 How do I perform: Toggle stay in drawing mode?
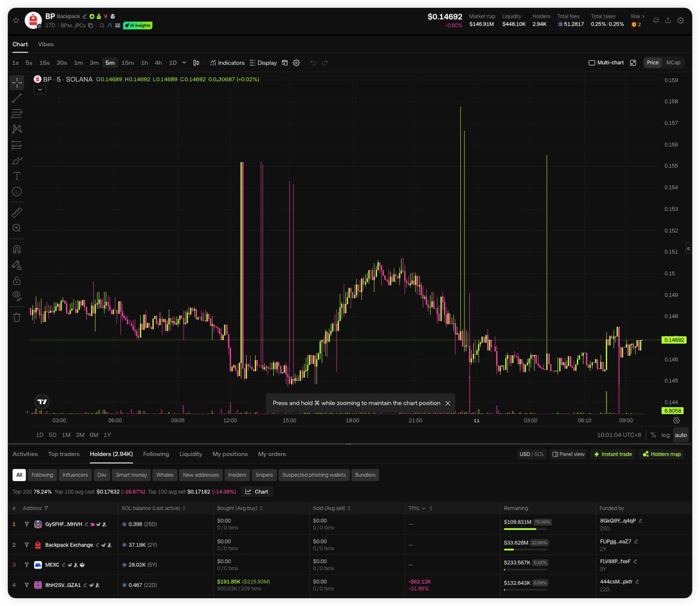(x=17, y=265)
